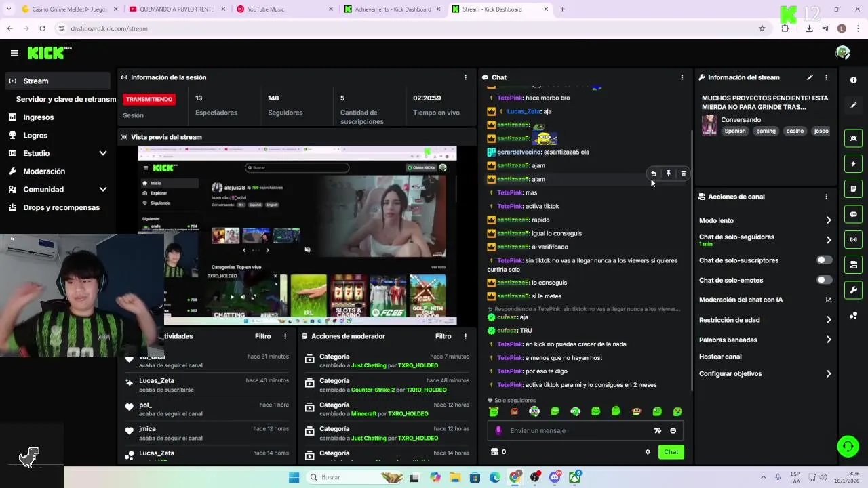This screenshot has width=868, height=488.
Task: Bookmark this page with star icon
Action: tap(762, 28)
